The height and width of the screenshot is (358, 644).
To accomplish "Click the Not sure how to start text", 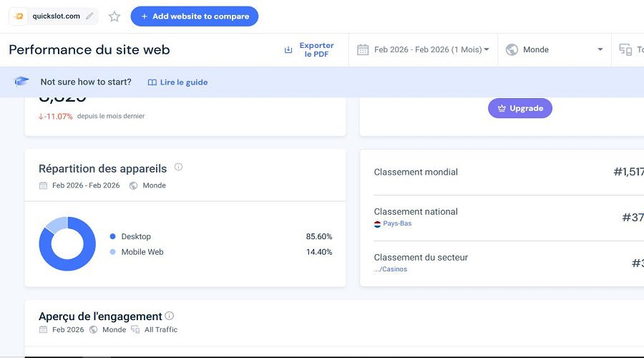I will point(86,82).
